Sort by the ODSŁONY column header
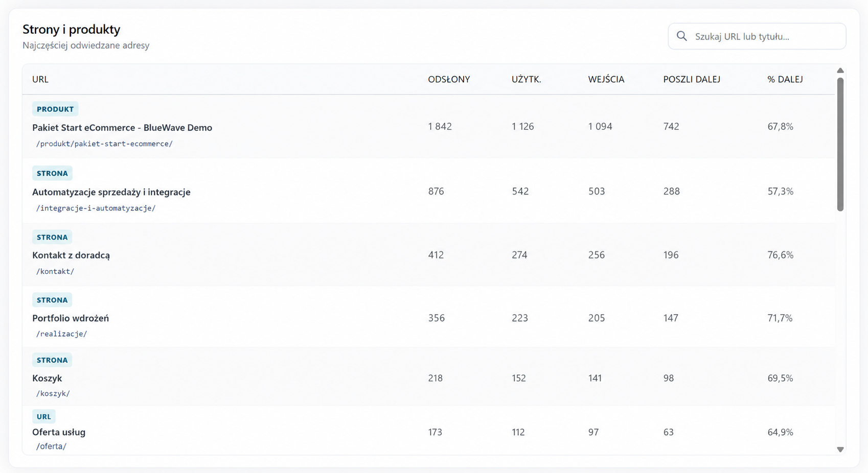This screenshot has width=868, height=473. [x=449, y=79]
